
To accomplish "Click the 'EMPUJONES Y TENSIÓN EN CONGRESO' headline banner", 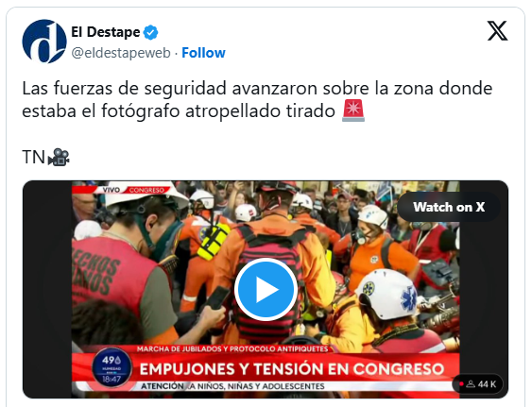I will (x=292, y=369).
